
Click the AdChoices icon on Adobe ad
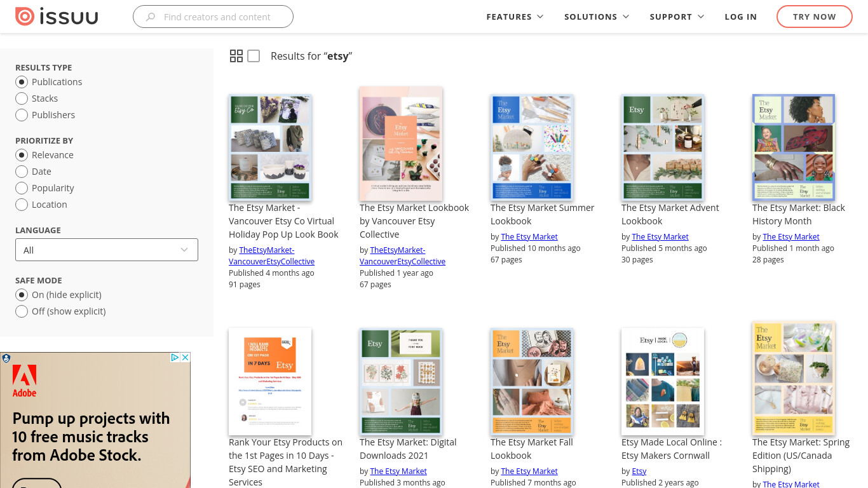coord(175,358)
